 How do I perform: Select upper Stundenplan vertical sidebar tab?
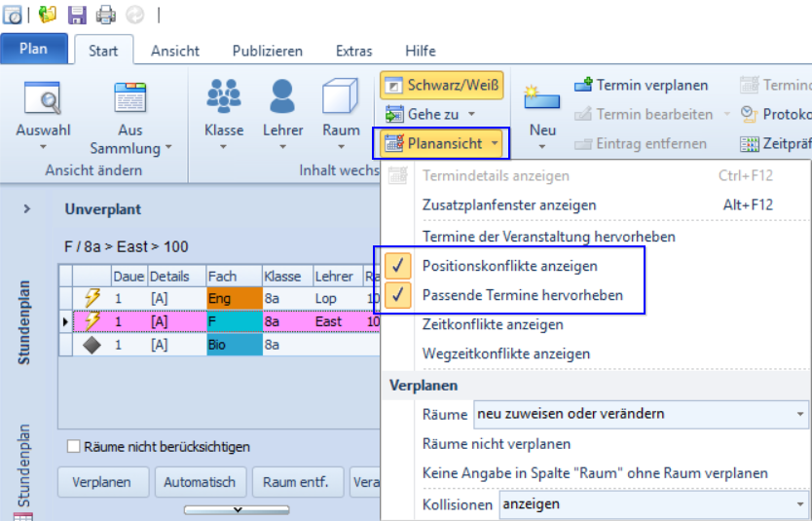(23, 322)
